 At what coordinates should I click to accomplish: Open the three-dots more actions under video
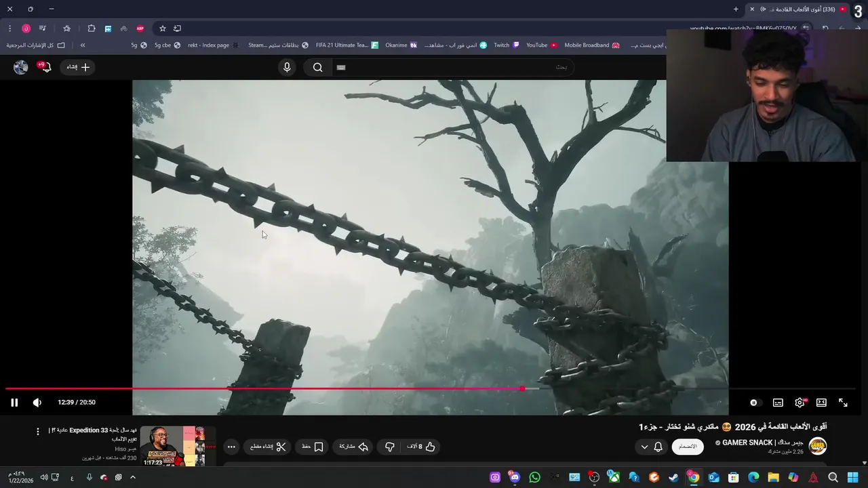(x=231, y=447)
